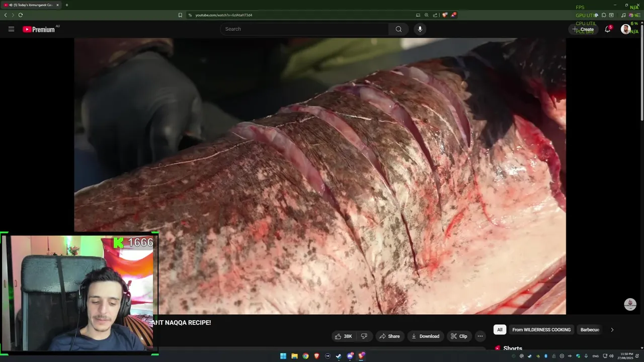Click the channel watermark on video
This screenshot has width=644, height=362.
[630, 304]
